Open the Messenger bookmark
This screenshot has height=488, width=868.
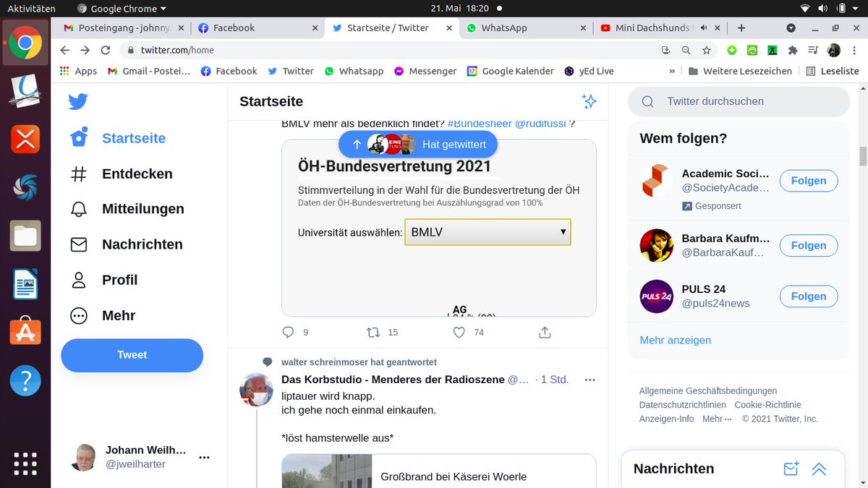pyautogui.click(x=425, y=71)
